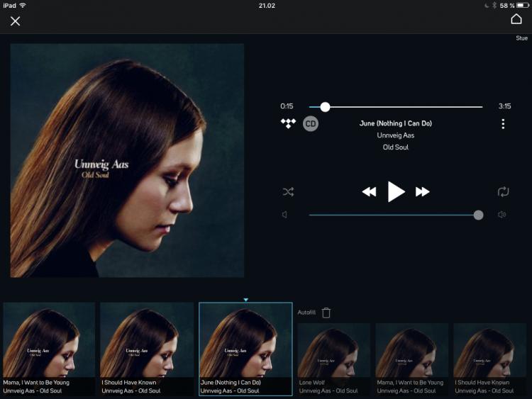
Task: Click the Autofill button
Action: click(306, 313)
